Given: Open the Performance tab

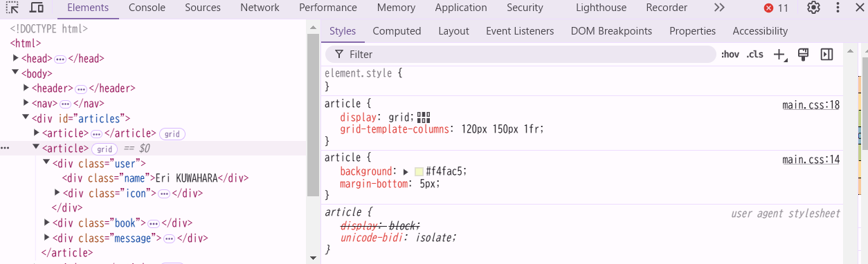Looking at the screenshot, I should click(328, 8).
